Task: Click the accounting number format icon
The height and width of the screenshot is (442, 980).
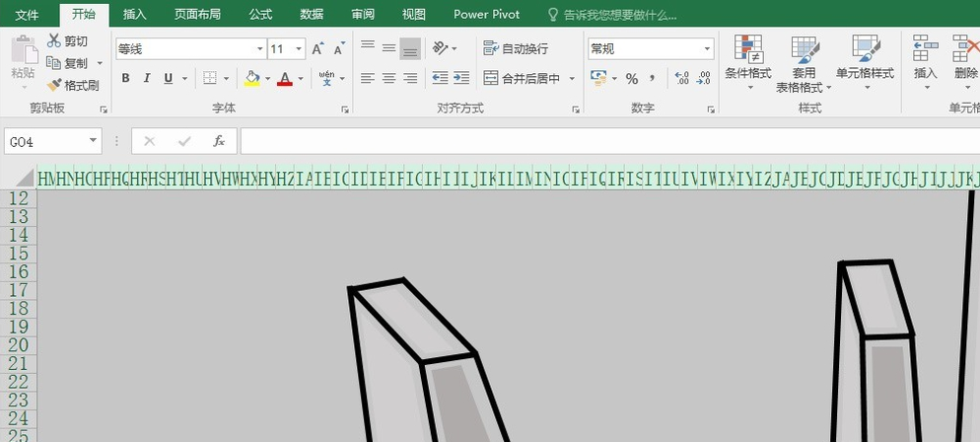Action: coord(598,78)
